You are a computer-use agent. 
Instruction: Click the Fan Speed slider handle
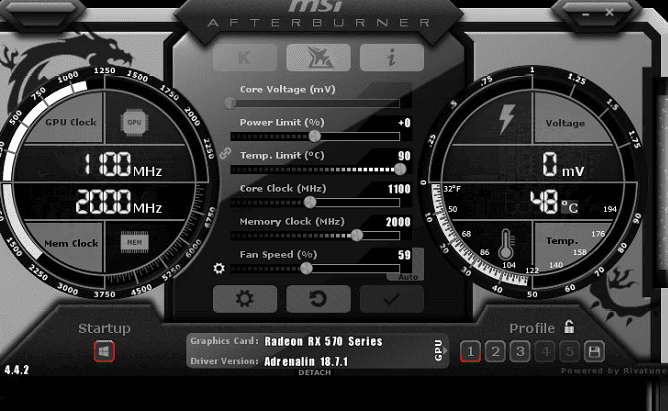coord(306,268)
